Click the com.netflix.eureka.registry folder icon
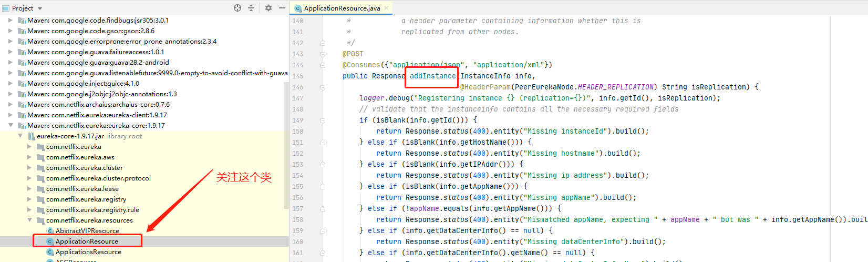The image size is (868, 262). click(x=40, y=199)
